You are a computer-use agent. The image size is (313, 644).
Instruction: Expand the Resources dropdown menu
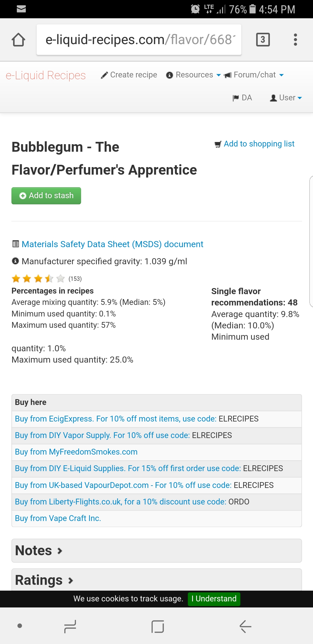point(193,75)
